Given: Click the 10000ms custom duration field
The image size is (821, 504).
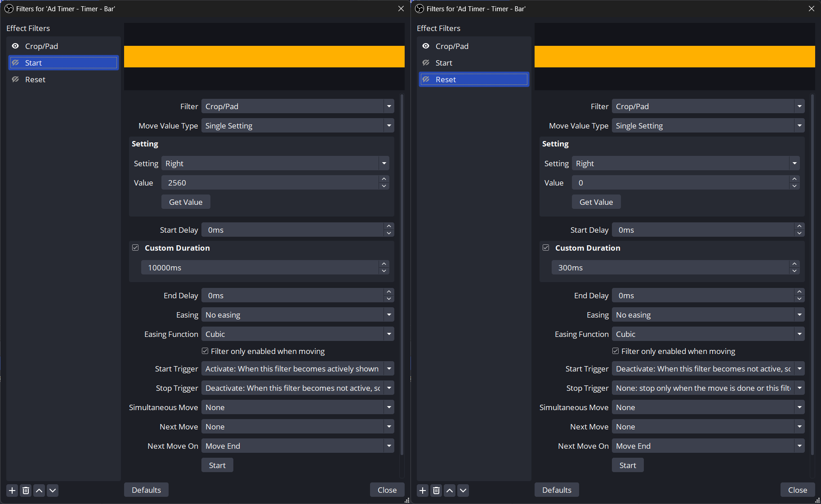Looking at the screenshot, I should coord(260,268).
